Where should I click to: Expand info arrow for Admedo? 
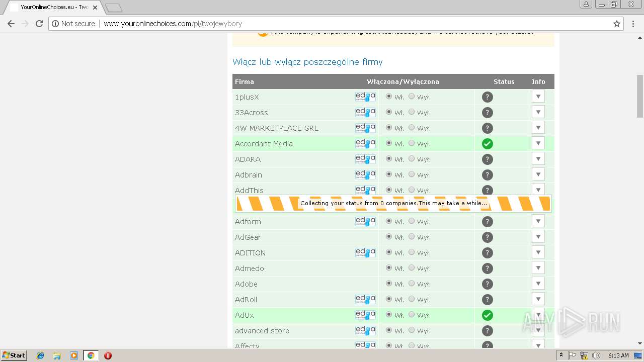click(x=538, y=268)
